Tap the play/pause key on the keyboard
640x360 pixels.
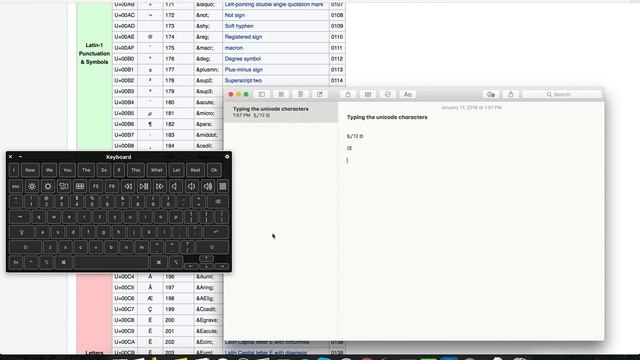coord(144,187)
